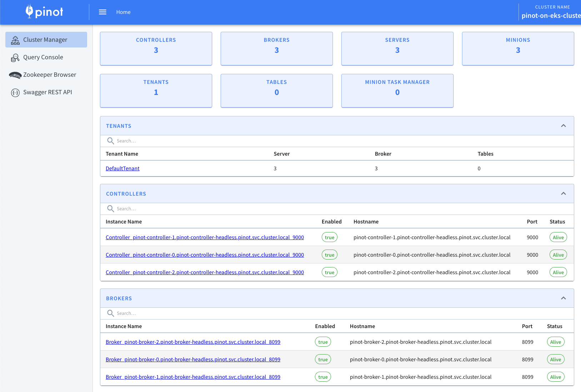This screenshot has height=392, width=581.
Task: Click the Brokers Status column header
Action: (555, 326)
